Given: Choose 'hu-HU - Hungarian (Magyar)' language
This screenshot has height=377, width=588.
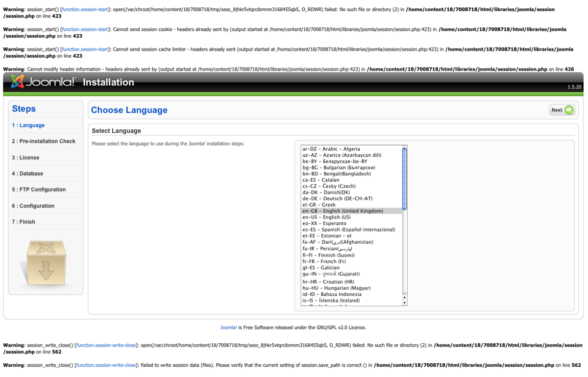Looking at the screenshot, I should (351, 288).
